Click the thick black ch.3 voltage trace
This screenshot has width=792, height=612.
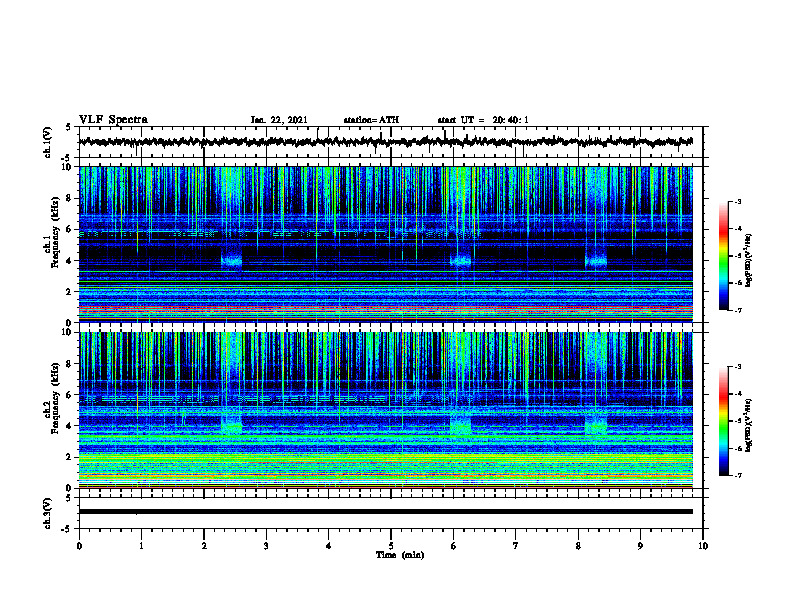tap(386, 512)
